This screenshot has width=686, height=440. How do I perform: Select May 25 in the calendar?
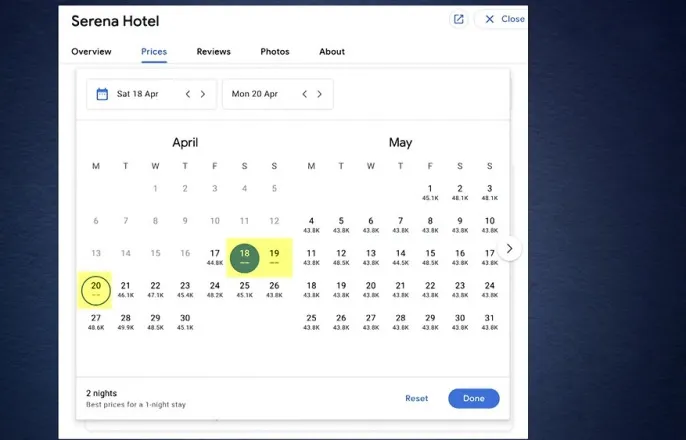click(311, 322)
